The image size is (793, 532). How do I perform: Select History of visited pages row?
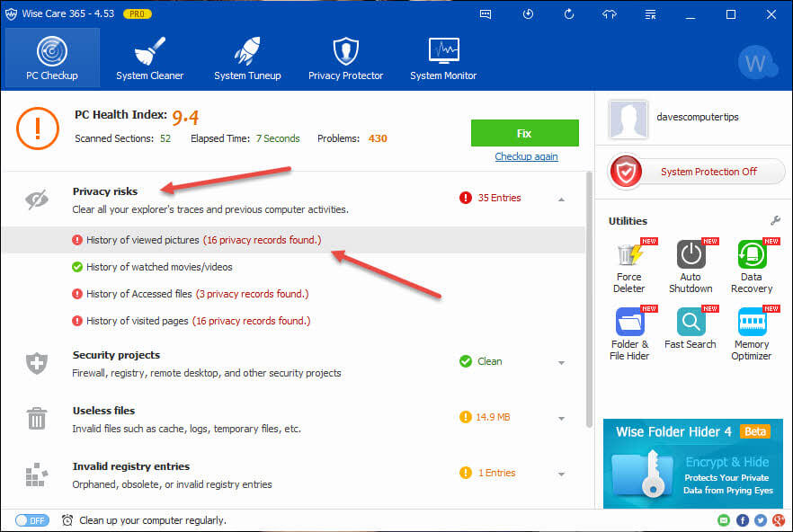[x=293, y=321]
